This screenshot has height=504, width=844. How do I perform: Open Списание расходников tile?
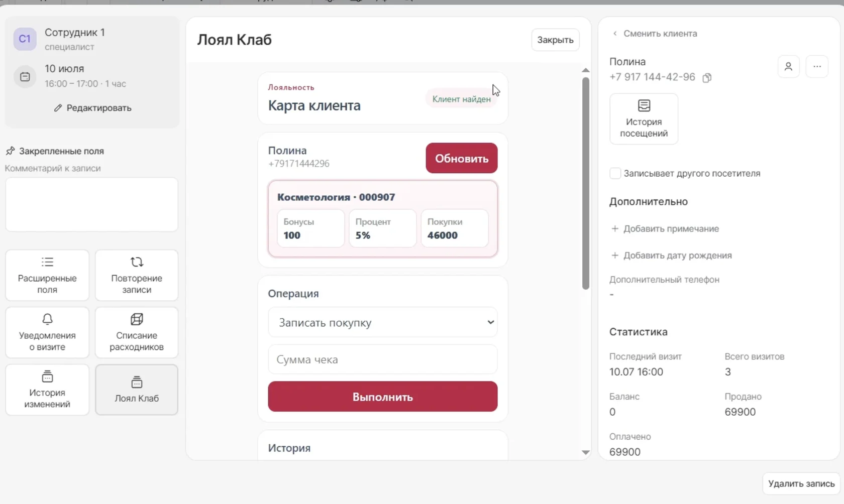click(137, 333)
